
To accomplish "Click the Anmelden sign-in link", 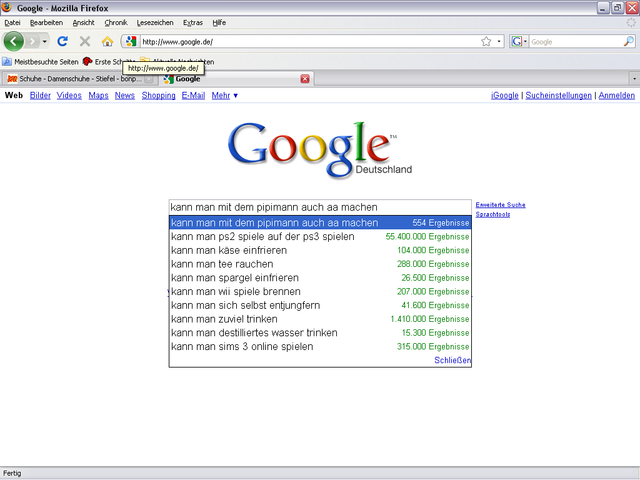I will tap(616, 96).
